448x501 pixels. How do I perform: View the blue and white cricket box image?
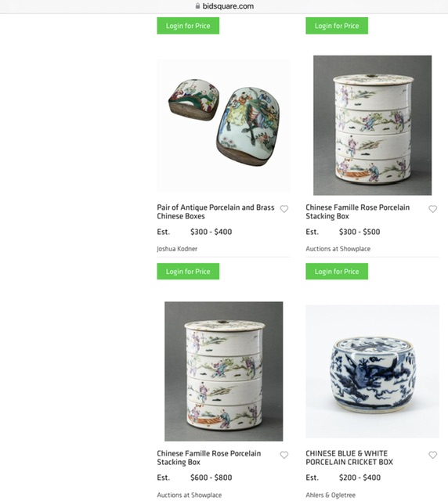click(372, 371)
